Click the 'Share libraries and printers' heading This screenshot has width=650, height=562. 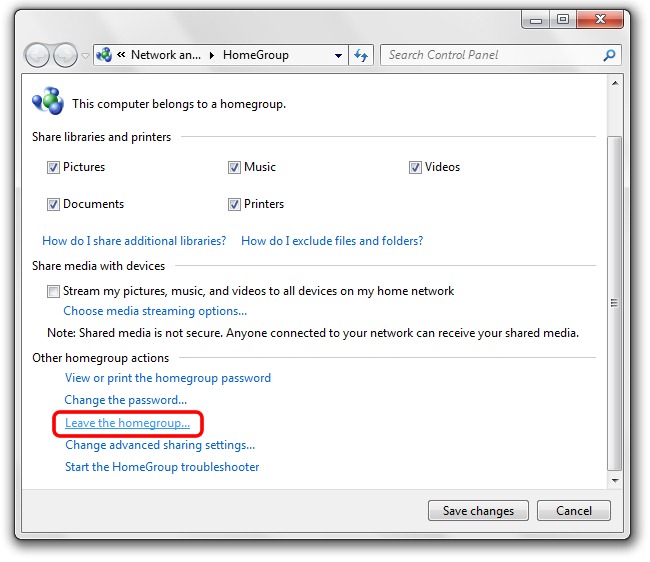click(x=102, y=137)
